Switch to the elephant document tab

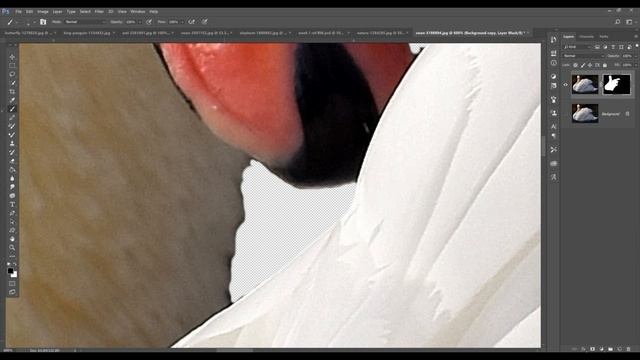click(264, 33)
